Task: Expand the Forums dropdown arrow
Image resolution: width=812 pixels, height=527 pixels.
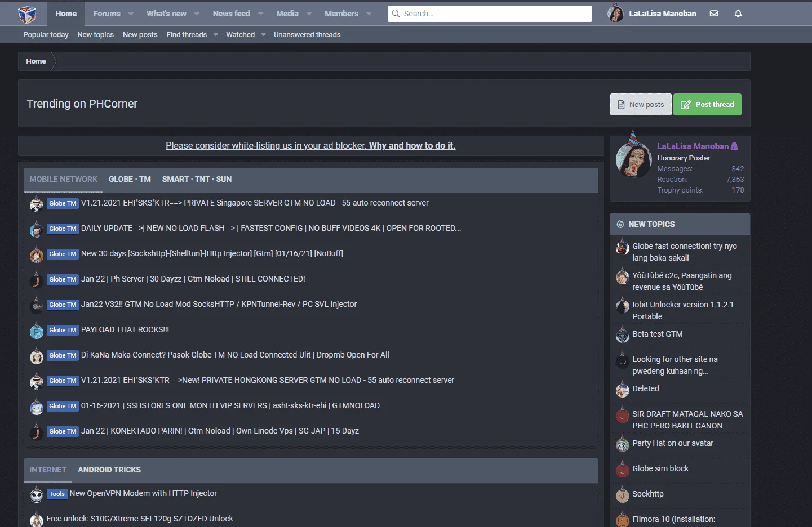Action: (131, 14)
